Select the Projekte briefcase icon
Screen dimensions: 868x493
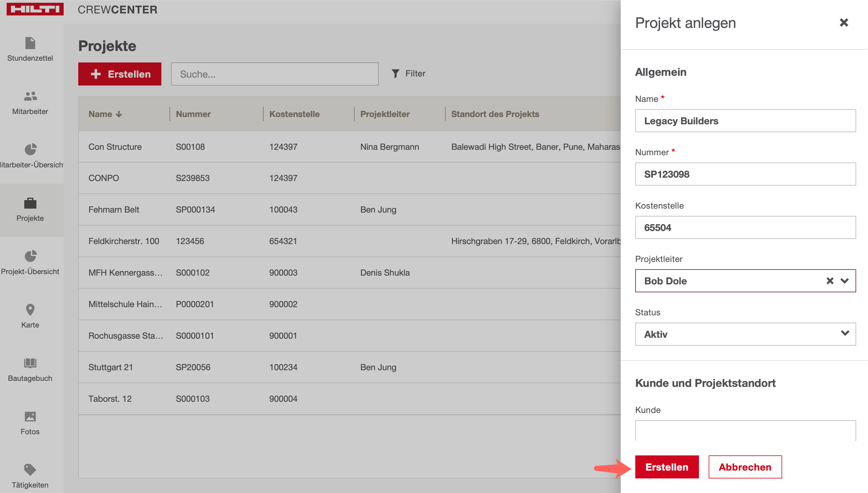pyautogui.click(x=30, y=203)
